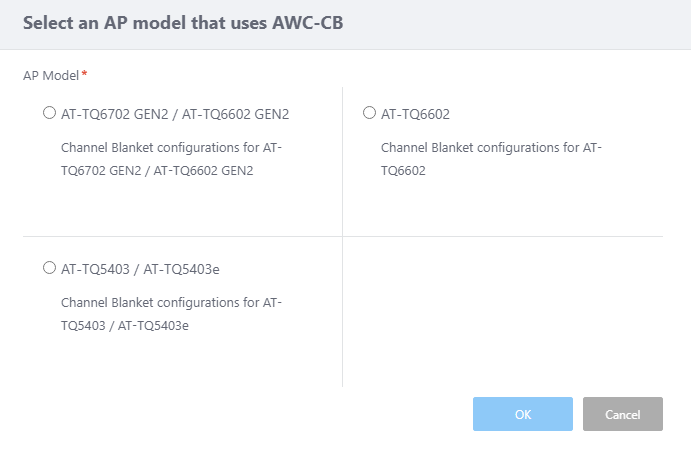This screenshot has height=450, width=691.
Task: Click the red required asterisk
Action: coord(84,75)
